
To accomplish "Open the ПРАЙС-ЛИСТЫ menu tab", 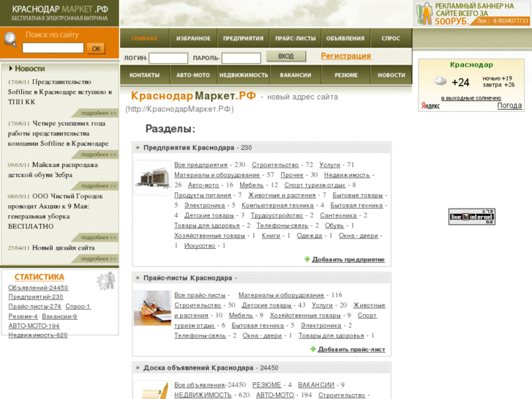I will click(295, 38).
